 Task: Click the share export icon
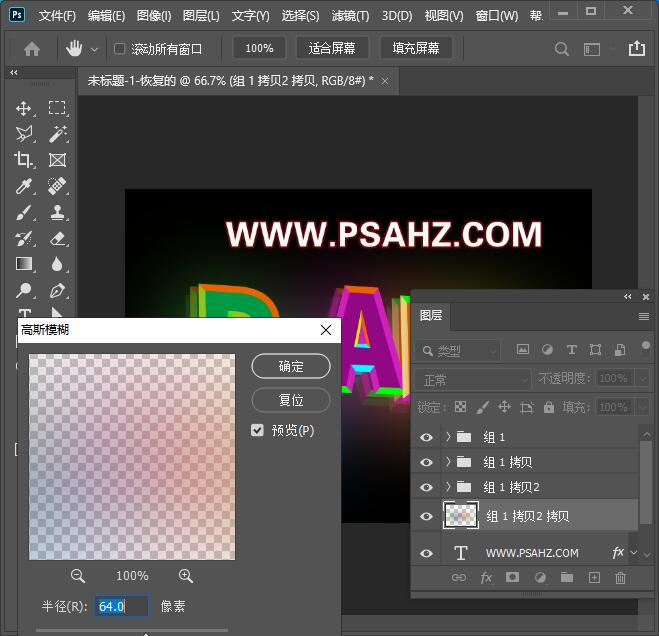[x=637, y=48]
